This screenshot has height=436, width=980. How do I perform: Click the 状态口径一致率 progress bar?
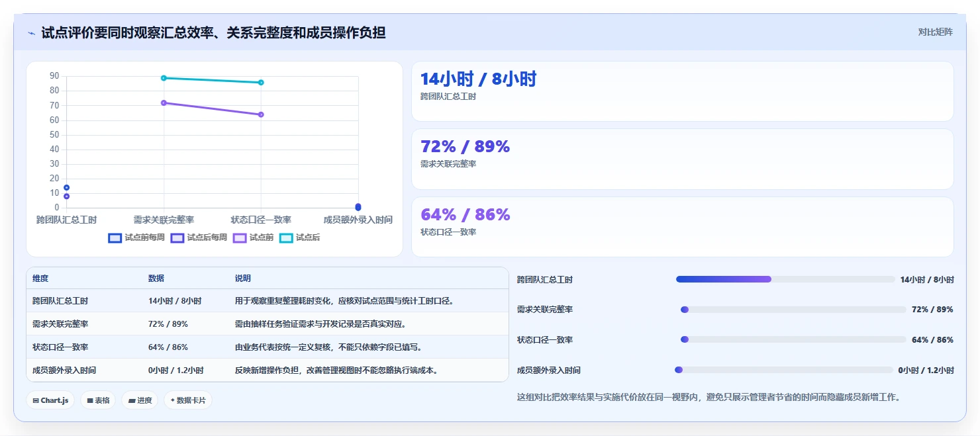pos(793,339)
